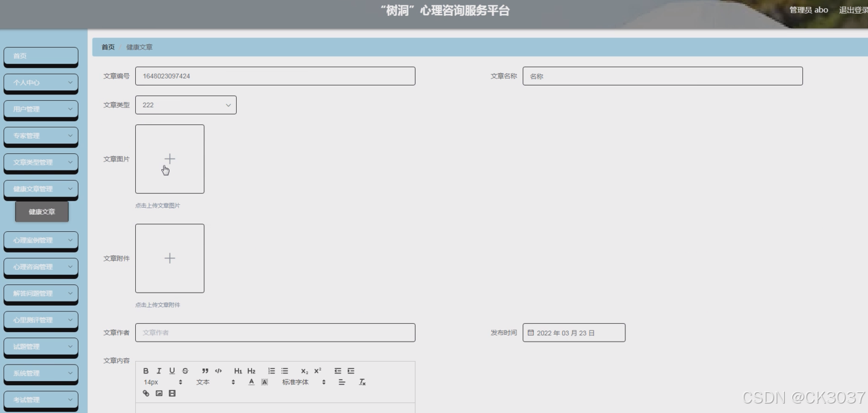Apply Heading 1 in the article editor
Image resolution: width=868 pixels, height=413 pixels.
tap(239, 371)
